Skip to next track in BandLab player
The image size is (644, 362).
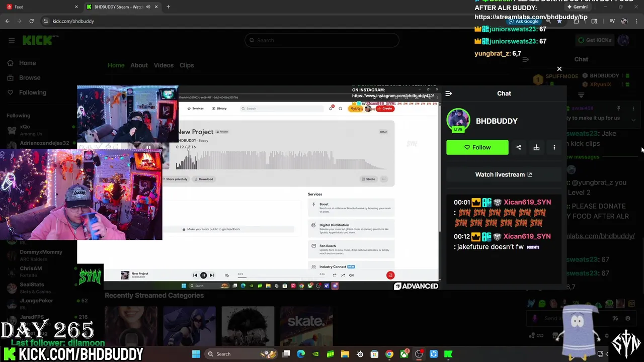pos(212,276)
